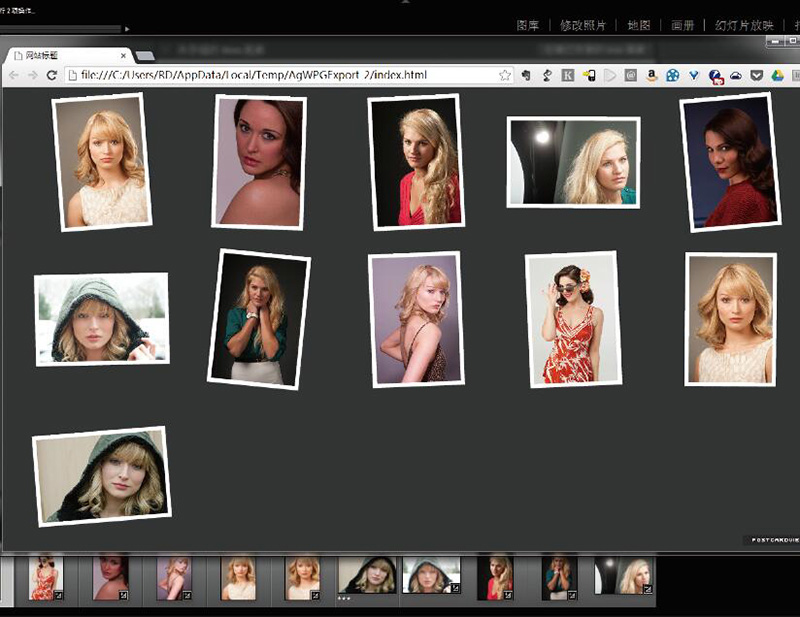Open the red floral dress pin-up photo
Viewport: 800px width, 617px height.
(x=573, y=319)
